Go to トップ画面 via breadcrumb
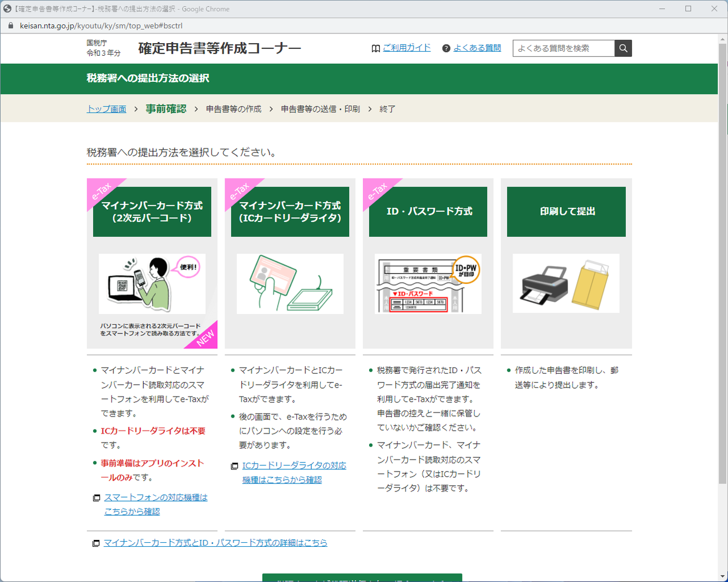The width and height of the screenshot is (728, 582). pyautogui.click(x=106, y=109)
